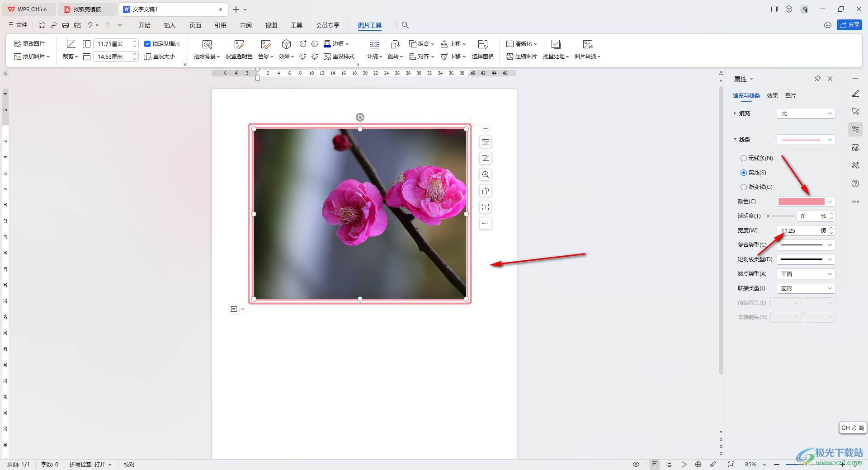Click the floating layout options icon beside image
This screenshot has width=868, height=470.
point(486,142)
